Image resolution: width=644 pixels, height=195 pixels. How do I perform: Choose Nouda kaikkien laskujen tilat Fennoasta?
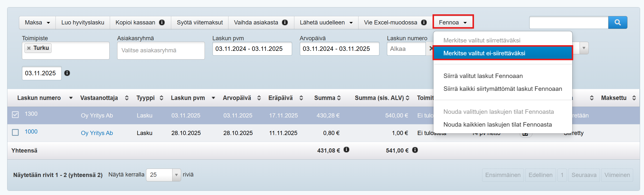[x=497, y=124]
